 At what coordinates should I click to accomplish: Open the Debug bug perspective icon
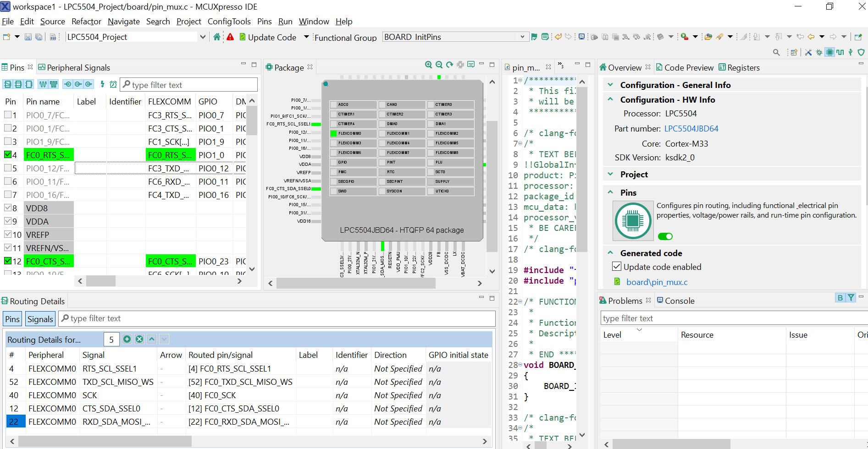tap(819, 52)
